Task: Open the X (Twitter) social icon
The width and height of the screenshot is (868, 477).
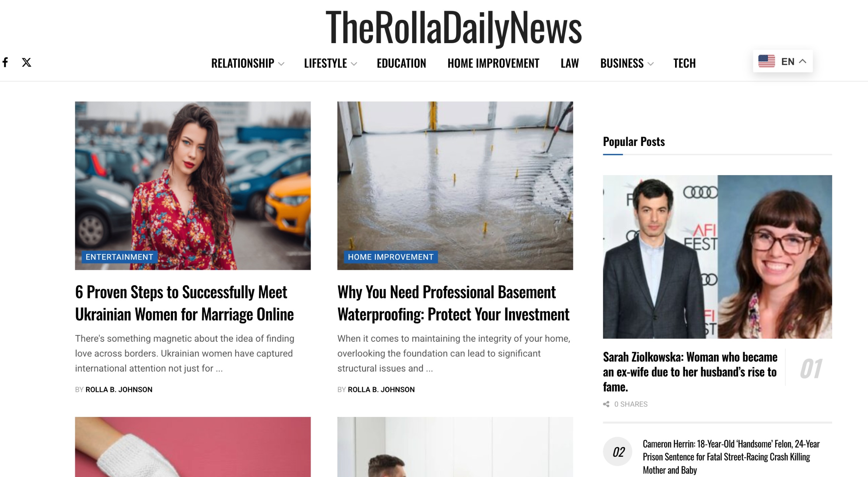Action: (27, 62)
